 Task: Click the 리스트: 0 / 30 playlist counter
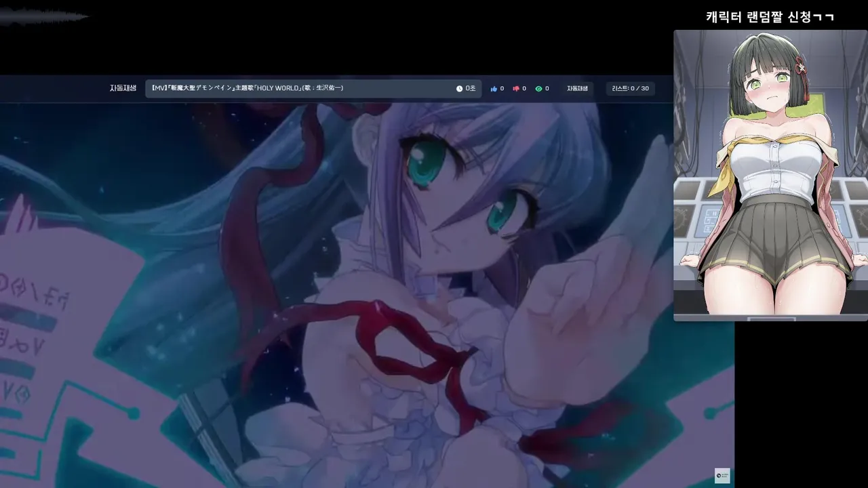[631, 89]
